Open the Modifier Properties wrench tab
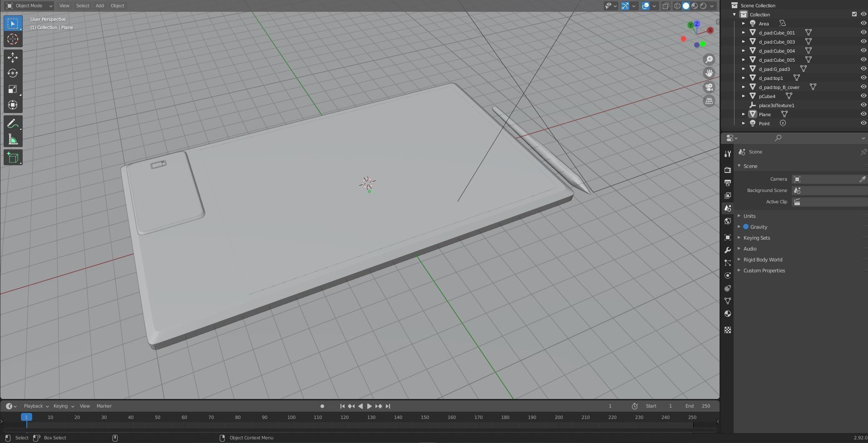868x443 pixels. (x=728, y=250)
